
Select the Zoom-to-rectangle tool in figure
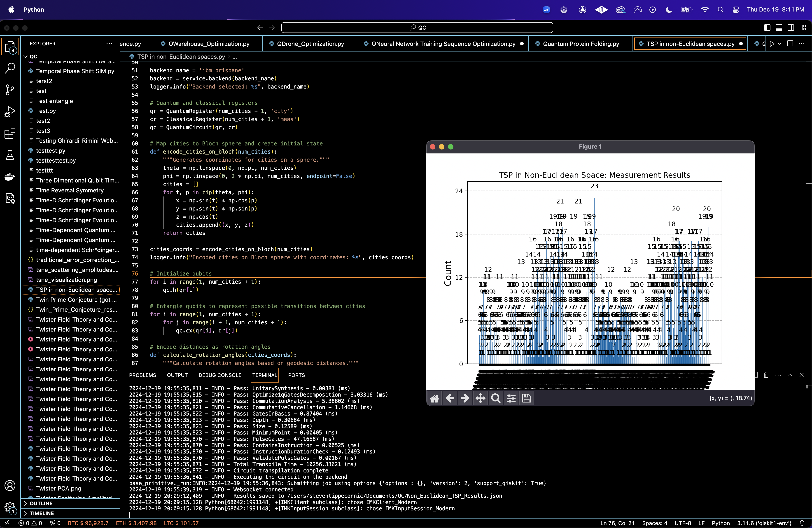coord(496,398)
